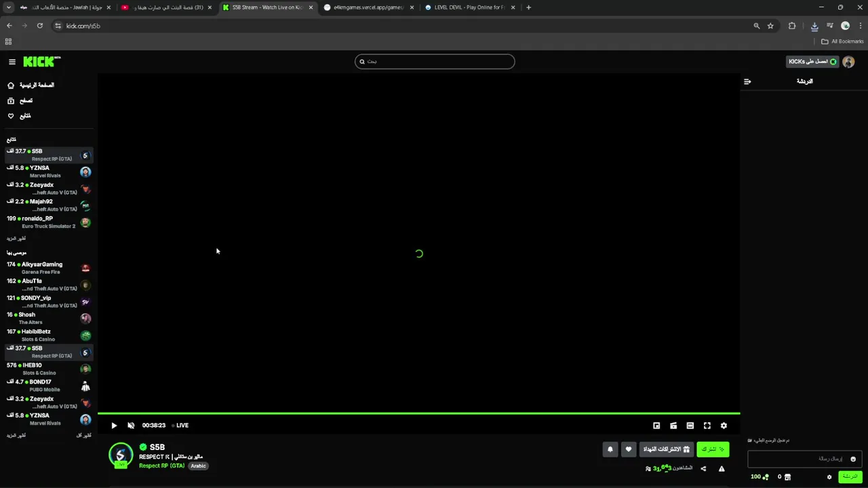The image size is (868, 488).
Task: Click S5B streamer avatar below video
Action: coord(121,455)
